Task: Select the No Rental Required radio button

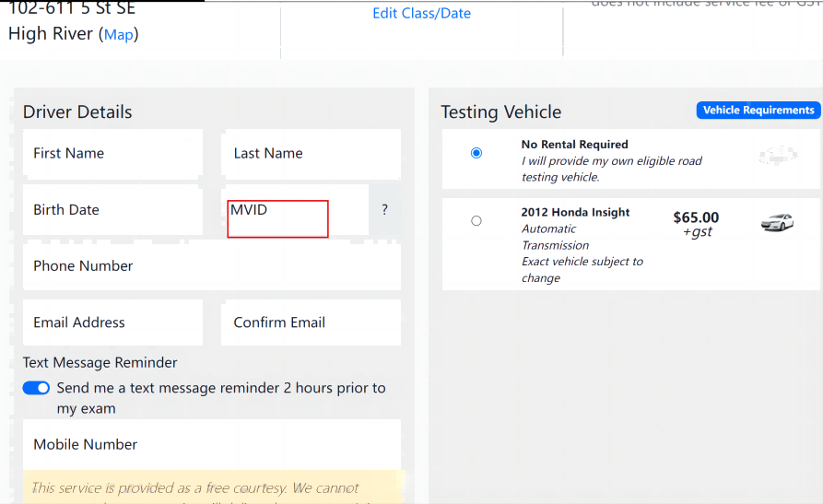Action: [476, 153]
